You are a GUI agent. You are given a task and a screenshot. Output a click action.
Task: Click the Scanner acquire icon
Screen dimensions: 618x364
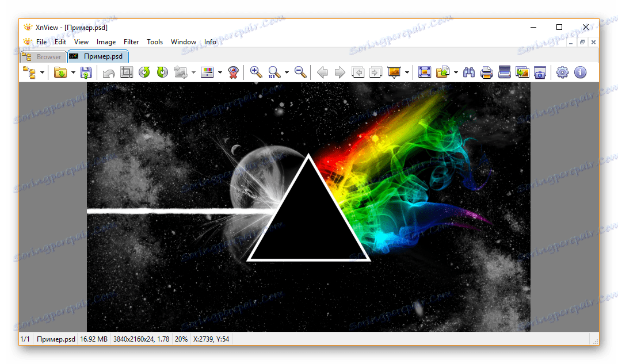[x=505, y=72]
